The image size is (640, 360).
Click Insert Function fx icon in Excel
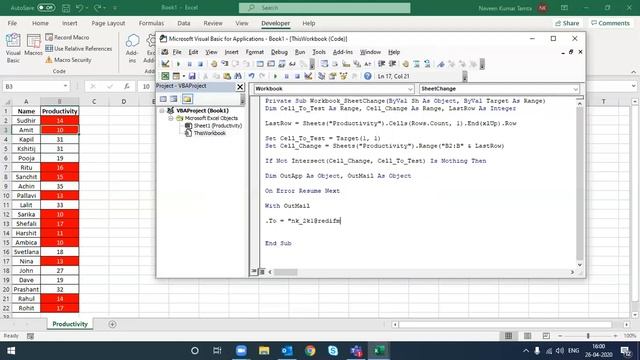[x=127, y=87]
